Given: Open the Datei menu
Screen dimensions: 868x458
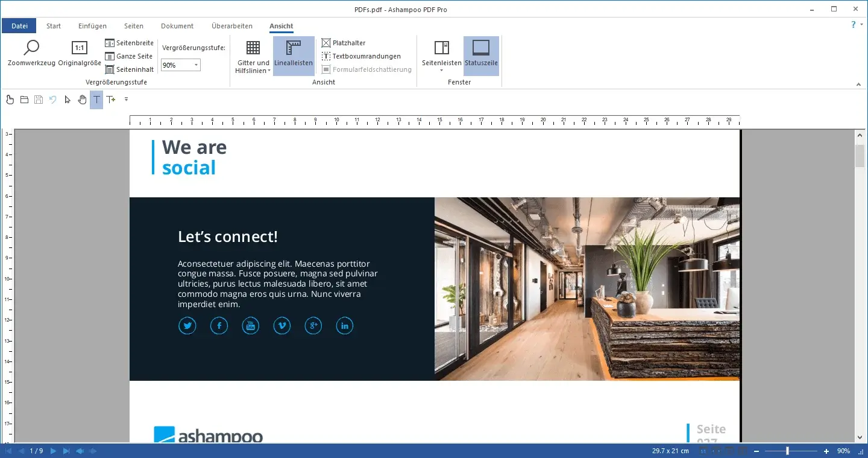Looking at the screenshot, I should point(19,26).
